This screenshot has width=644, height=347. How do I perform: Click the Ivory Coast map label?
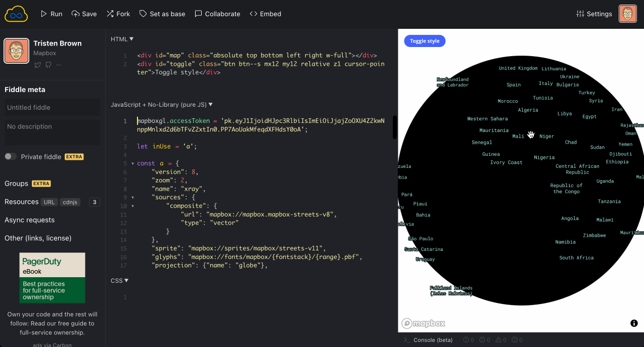tap(507, 162)
